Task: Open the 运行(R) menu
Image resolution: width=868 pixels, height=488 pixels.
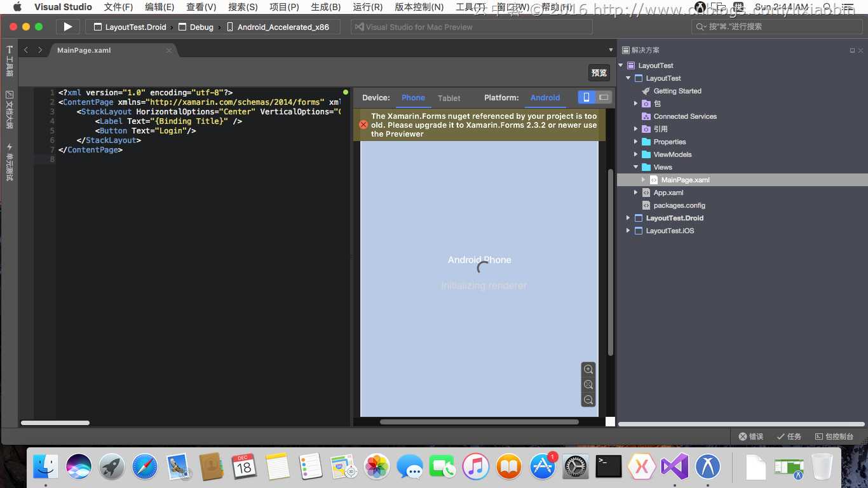Action: (x=367, y=7)
